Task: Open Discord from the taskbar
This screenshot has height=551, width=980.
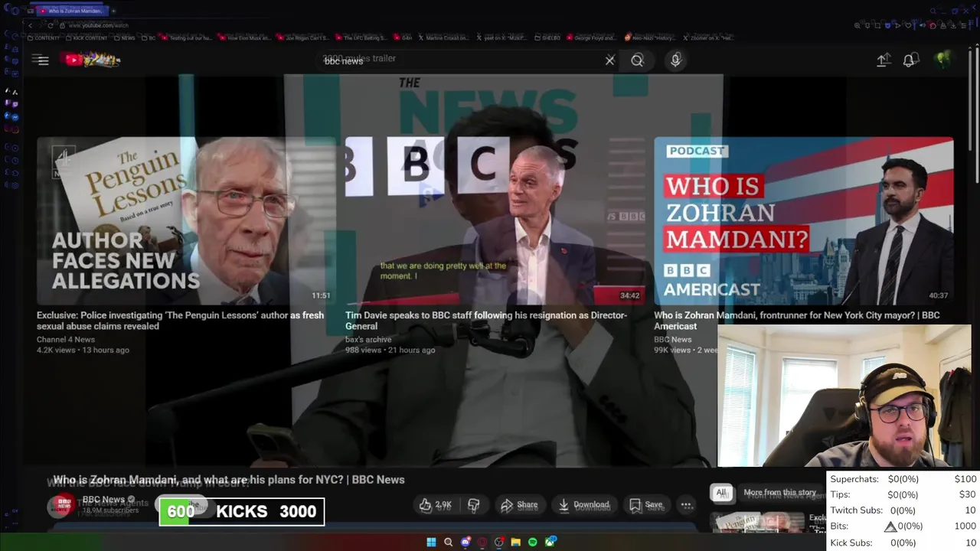Action: click(x=465, y=542)
